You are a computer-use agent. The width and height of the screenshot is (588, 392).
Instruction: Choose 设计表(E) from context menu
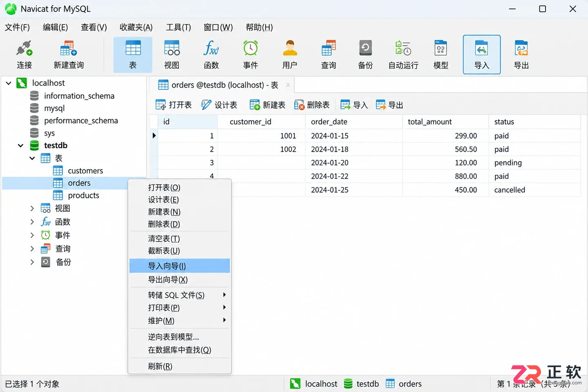pos(180,200)
